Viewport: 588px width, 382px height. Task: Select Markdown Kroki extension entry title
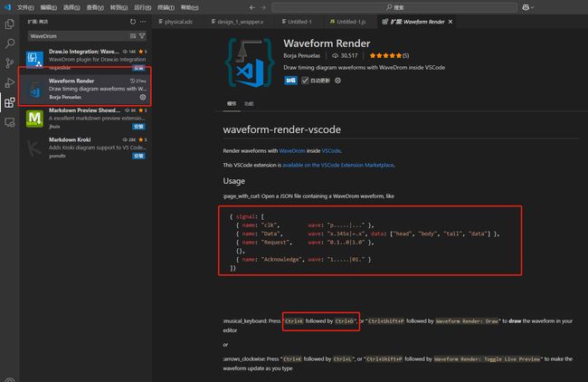tap(70, 139)
